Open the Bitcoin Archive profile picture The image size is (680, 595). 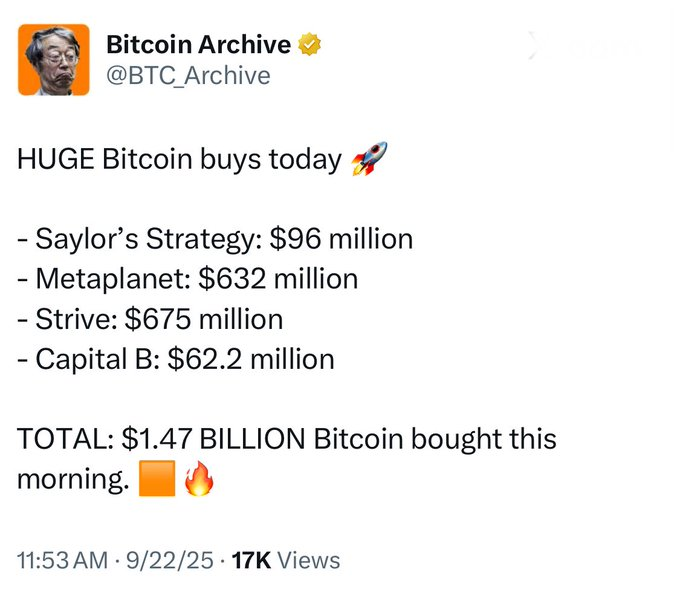point(54,60)
